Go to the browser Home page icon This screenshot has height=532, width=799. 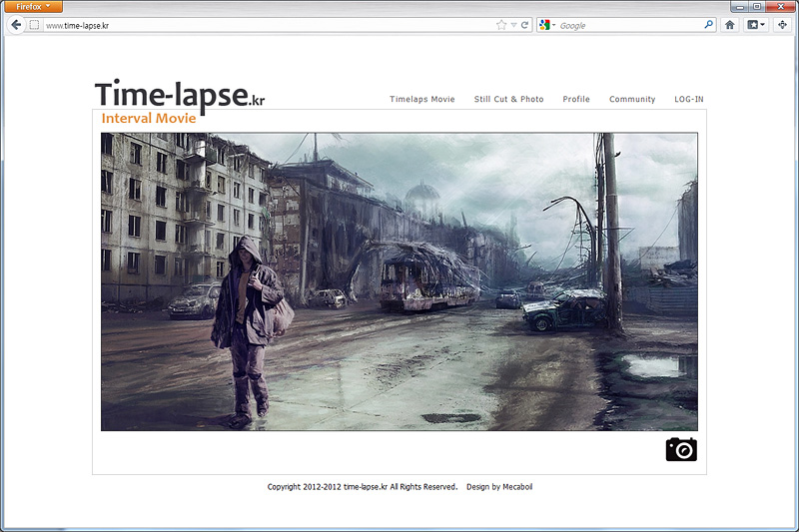730,25
